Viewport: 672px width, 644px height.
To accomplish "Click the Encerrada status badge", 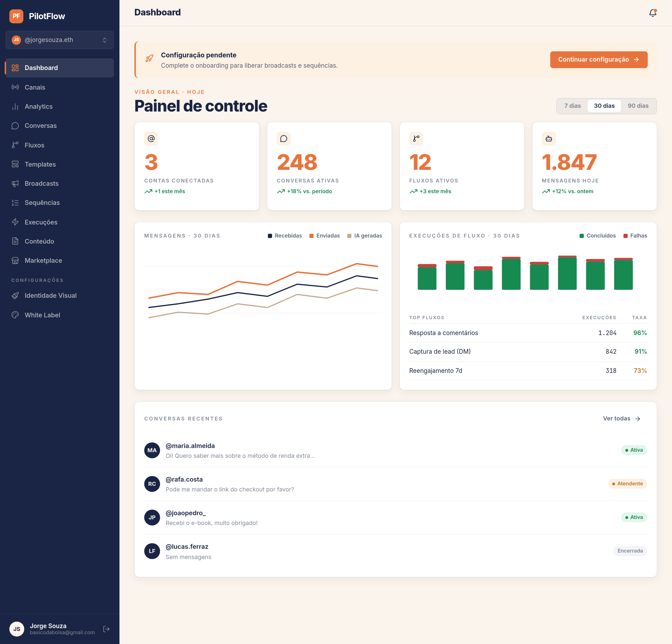I will pos(630,551).
